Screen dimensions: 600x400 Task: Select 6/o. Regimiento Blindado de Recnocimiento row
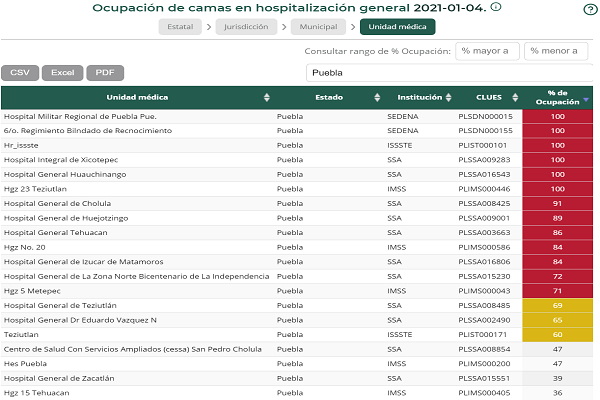[297, 131]
